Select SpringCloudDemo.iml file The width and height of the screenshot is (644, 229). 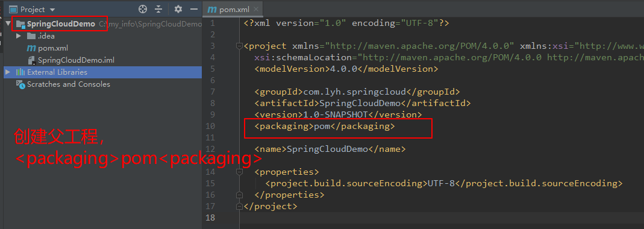pyautogui.click(x=76, y=60)
